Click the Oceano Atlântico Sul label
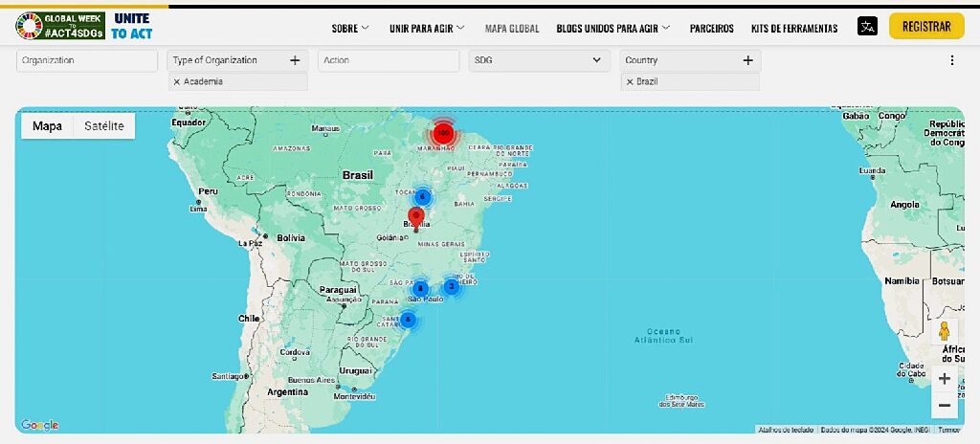The image size is (980, 444). pyautogui.click(x=663, y=335)
